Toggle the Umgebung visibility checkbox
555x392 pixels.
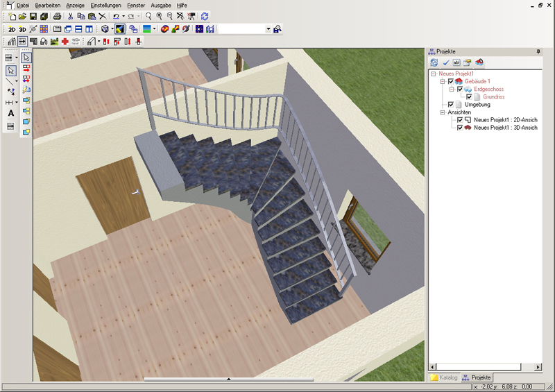451,105
